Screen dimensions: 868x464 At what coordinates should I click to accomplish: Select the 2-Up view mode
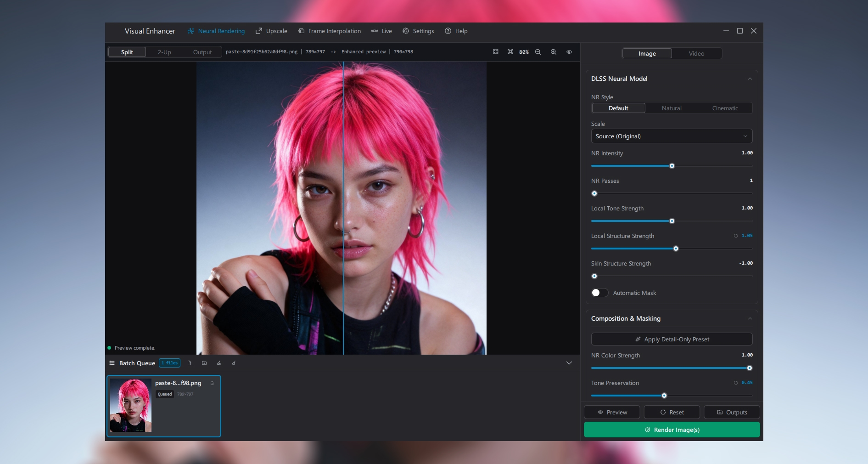coord(164,52)
